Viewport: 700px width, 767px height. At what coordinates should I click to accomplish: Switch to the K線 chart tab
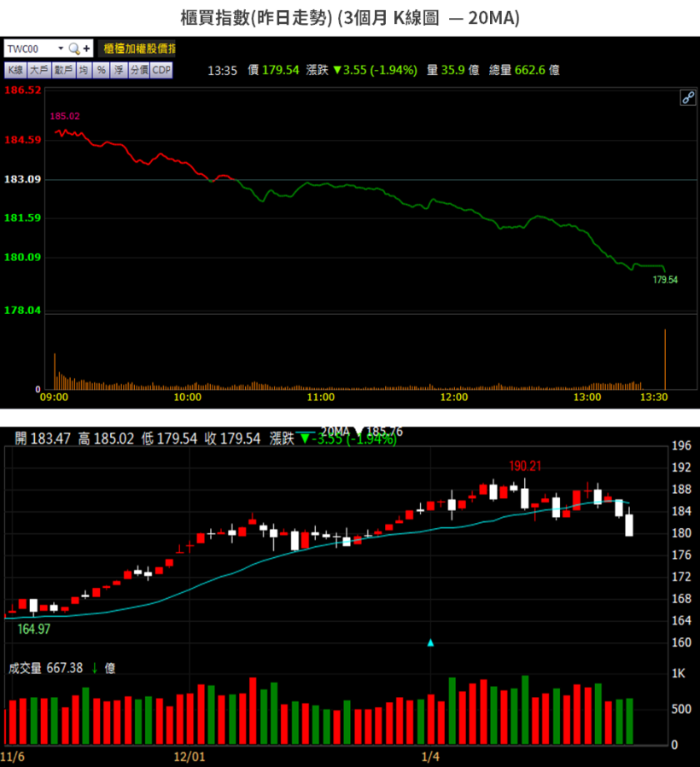pos(15,69)
